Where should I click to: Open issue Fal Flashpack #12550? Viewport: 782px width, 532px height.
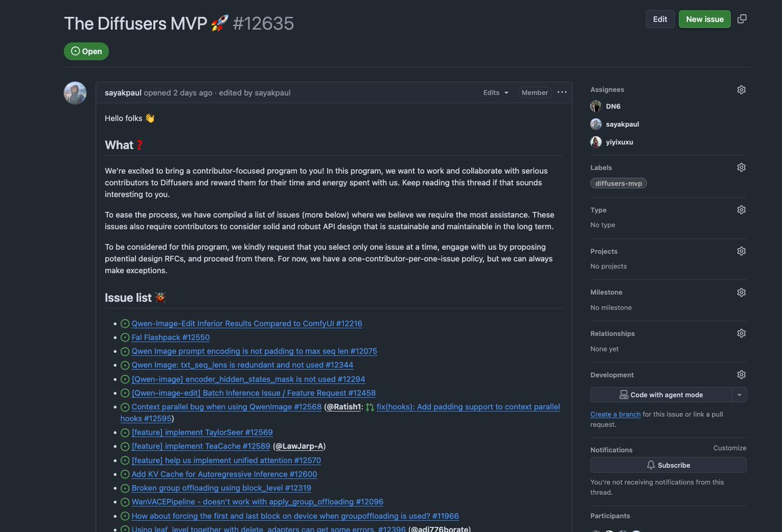pyautogui.click(x=171, y=337)
